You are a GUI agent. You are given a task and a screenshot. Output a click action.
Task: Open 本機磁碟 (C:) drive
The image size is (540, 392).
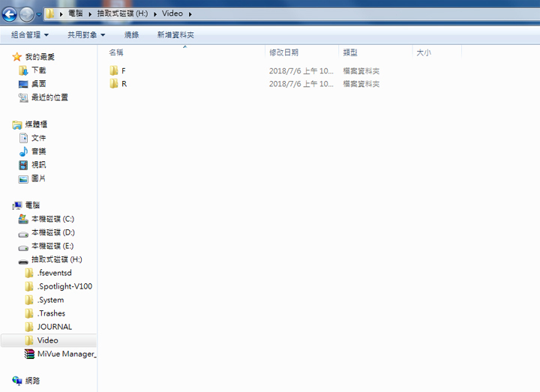tap(52, 219)
